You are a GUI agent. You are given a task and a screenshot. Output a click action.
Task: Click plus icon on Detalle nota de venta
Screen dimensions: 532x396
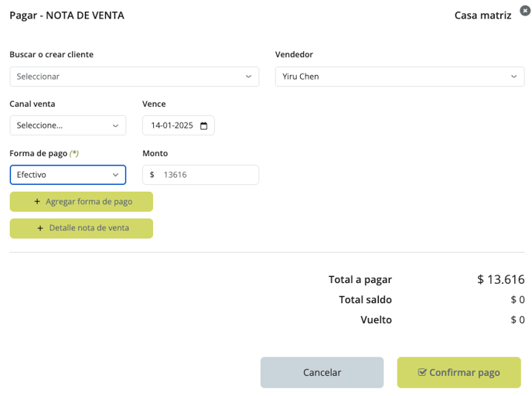(x=40, y=228)
